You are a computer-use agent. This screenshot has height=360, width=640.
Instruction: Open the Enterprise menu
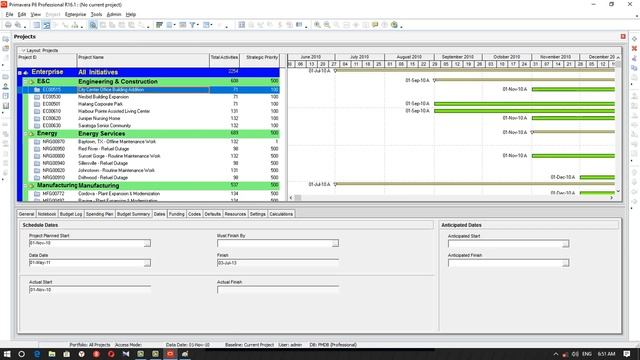76,14
